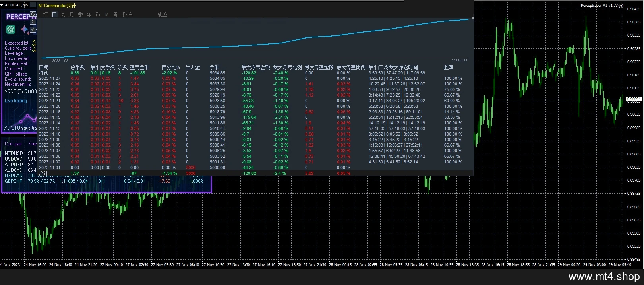
Task: Click the www.mt4.shop link text
Action: [x=604, y=277]
